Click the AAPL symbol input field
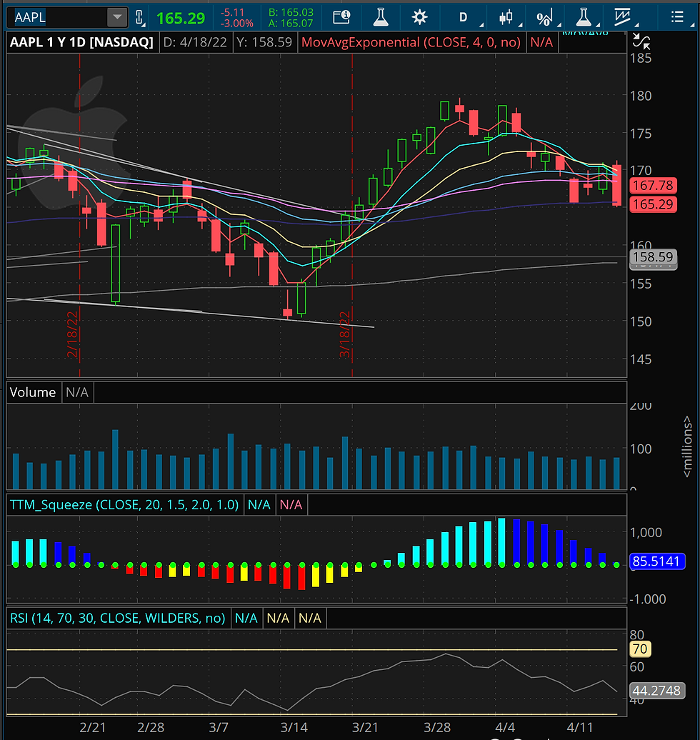This screenshot has width=700, height=740. [x=56, y=17]
